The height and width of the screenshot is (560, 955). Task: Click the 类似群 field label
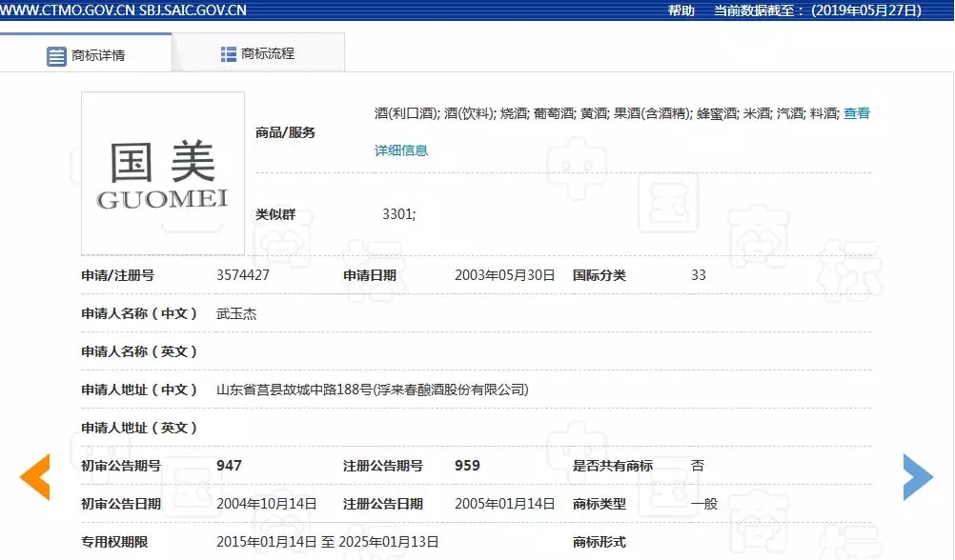coord(275,214)
